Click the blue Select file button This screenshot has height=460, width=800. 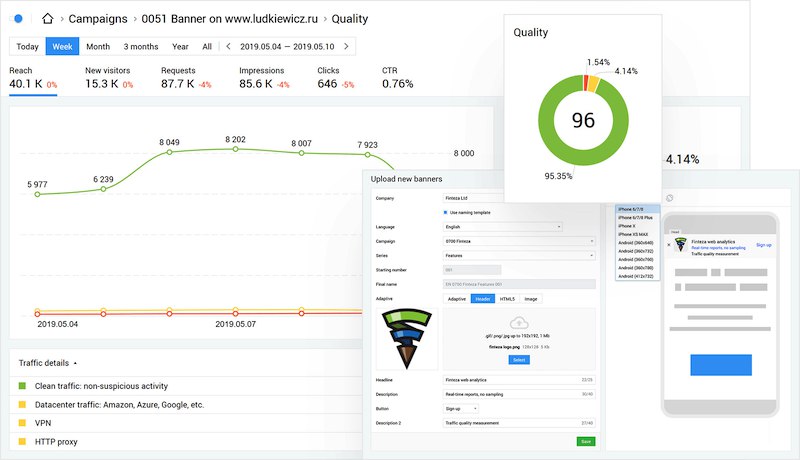click(x=519, y=360)
